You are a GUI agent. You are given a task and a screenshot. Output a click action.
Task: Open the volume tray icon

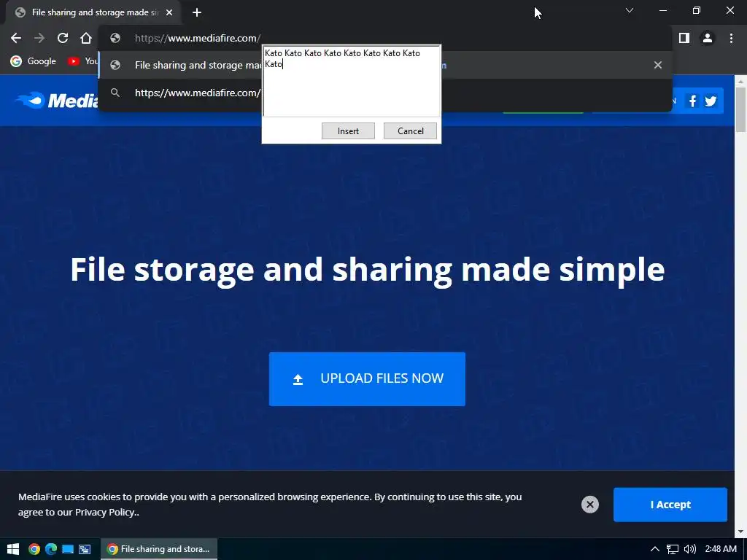(x=689, y=549)
